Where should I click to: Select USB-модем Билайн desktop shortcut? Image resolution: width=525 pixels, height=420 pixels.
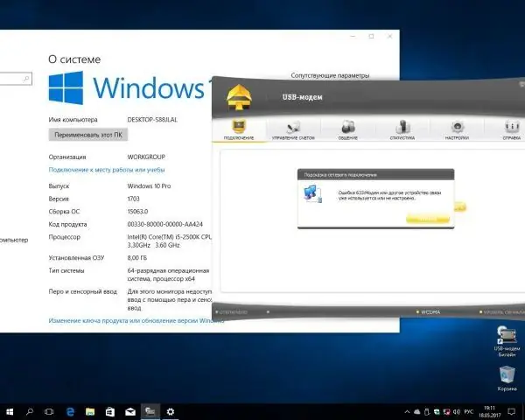click(x=507, y=341)
